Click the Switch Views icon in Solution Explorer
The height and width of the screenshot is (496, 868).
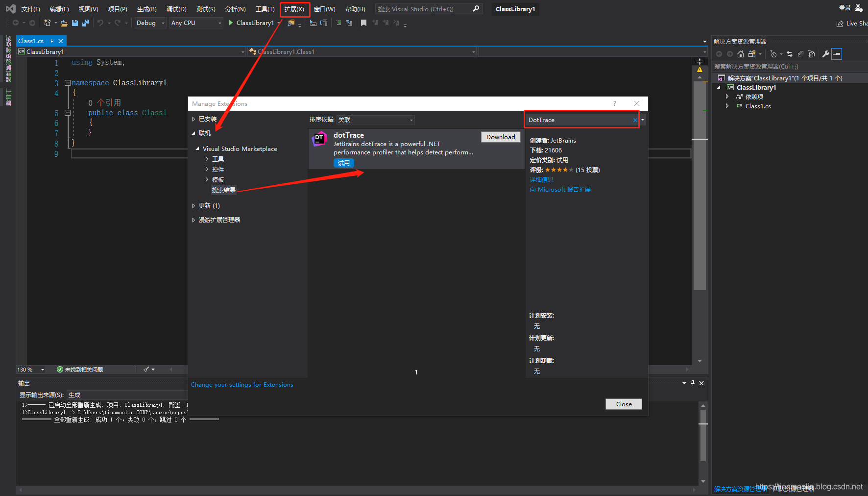coord(752,54)
